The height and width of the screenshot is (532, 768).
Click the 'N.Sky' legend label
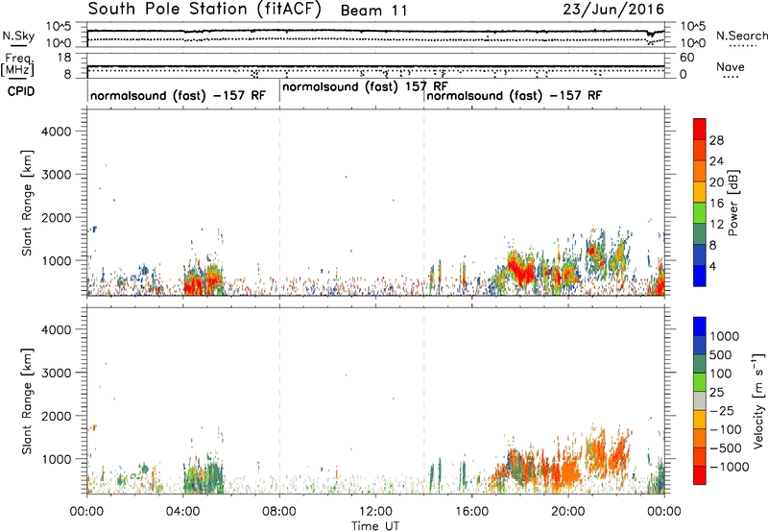18,36
